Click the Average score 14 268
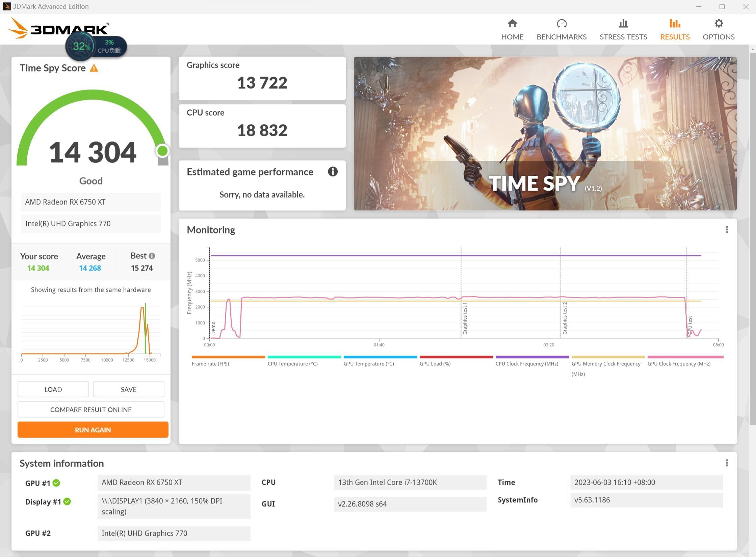The width and height of the screenshot is (756, 557). tap(90, 268)
